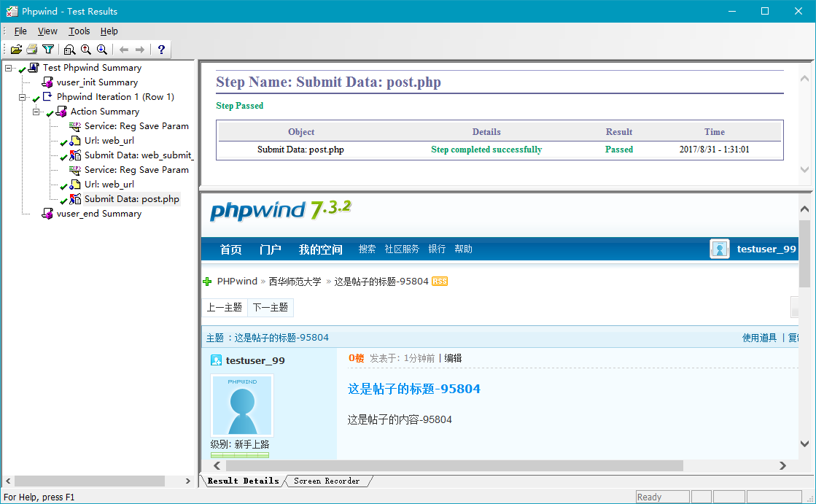
Task: Click the 下一主题 button
Action: pos(271,307)
